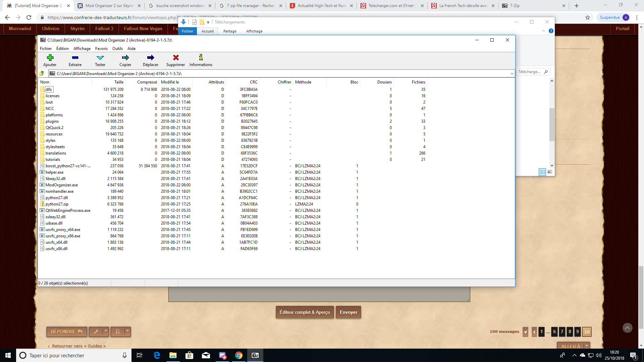Click the 7-Zip taskbar icon
This screenshot has height=362, width=644.
pyautogui.click(x=255, y=355)
